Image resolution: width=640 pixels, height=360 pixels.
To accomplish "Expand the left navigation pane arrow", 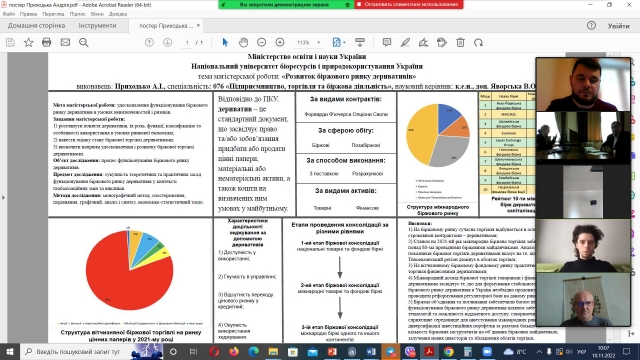I will pyautogui.click(x=4, y=198).
